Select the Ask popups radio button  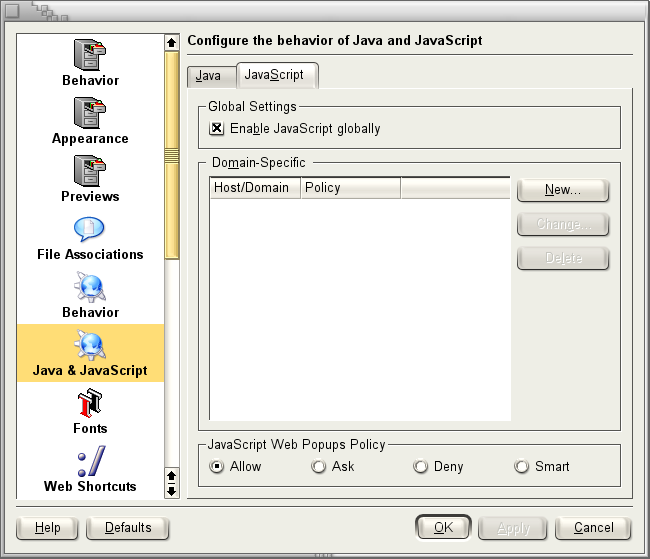coord(318,466)
